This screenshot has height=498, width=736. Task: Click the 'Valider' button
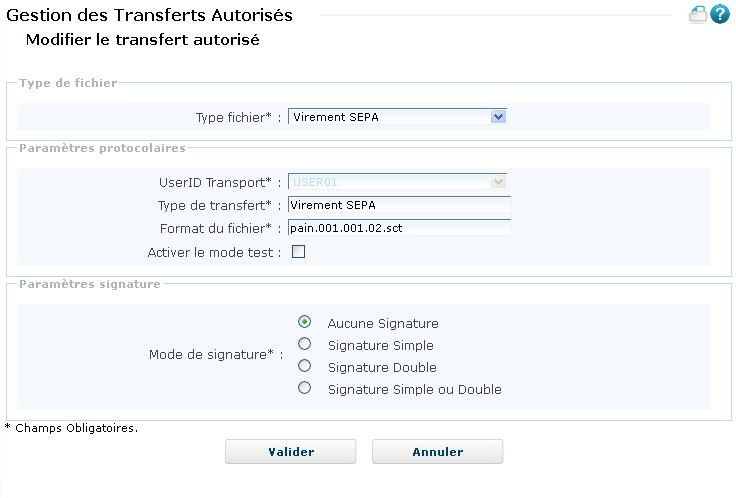(x=290, y=452)
